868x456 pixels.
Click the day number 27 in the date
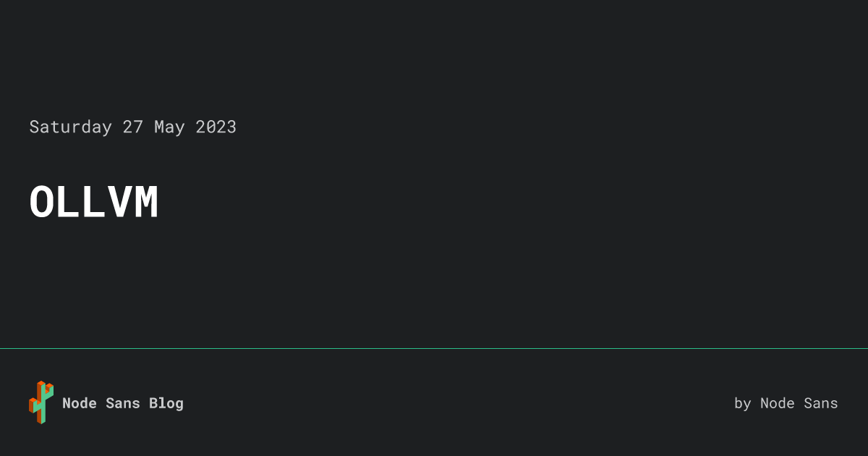[x=133, y=127]
